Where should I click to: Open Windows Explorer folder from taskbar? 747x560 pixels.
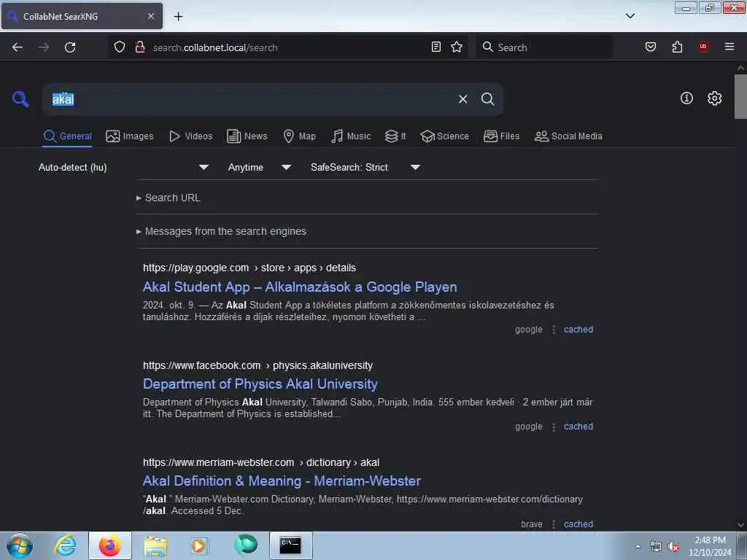click(155, 545)
